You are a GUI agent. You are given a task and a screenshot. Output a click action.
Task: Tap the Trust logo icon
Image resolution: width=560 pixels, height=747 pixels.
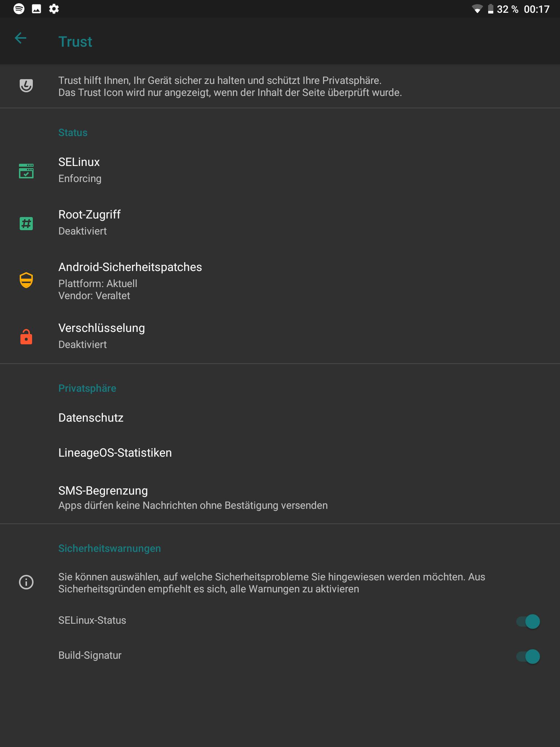coord(26,86)
